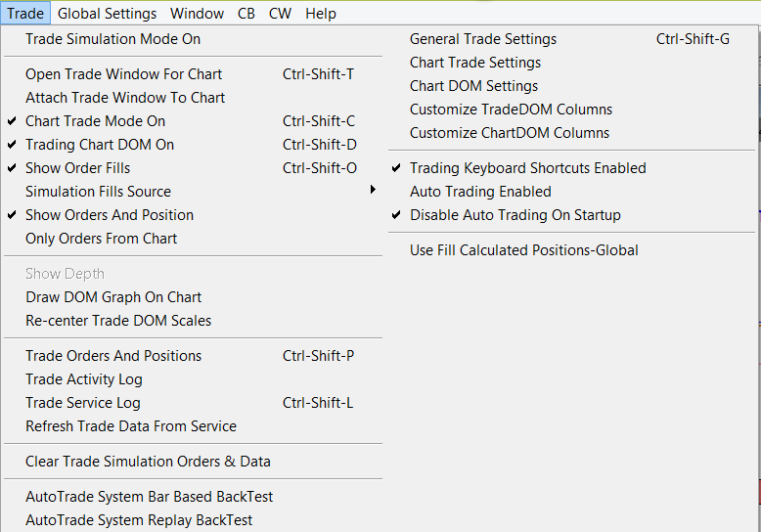
Task: Toggle Trading Keyboard Shortcuts Enabled
Action: coord(527,168)
